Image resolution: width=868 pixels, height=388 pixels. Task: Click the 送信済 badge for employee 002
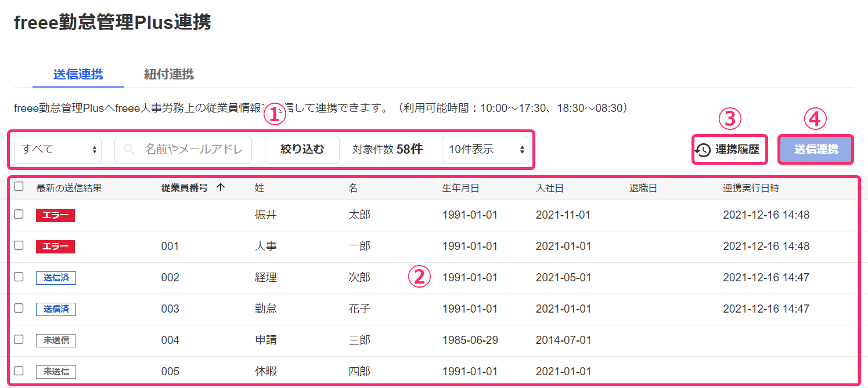coord(56,278)
